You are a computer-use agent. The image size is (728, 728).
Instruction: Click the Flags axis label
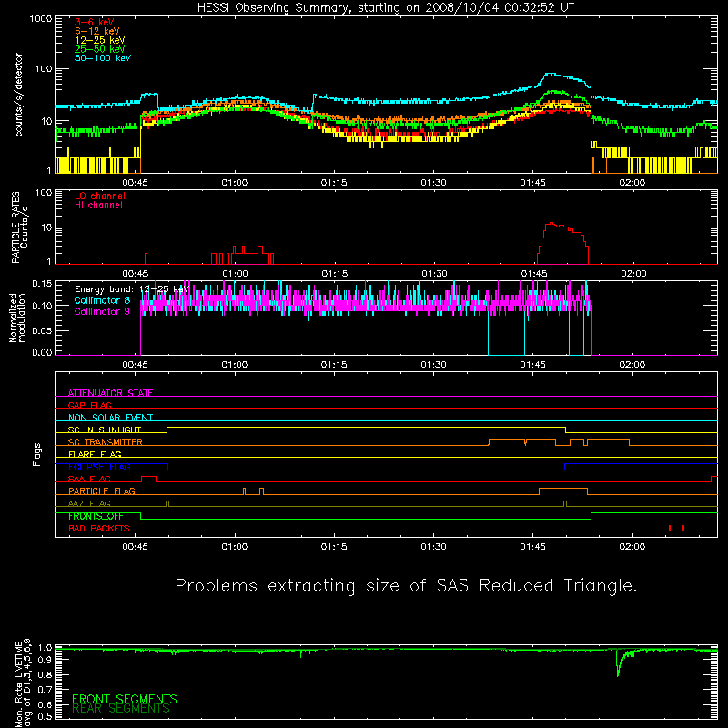37,454
